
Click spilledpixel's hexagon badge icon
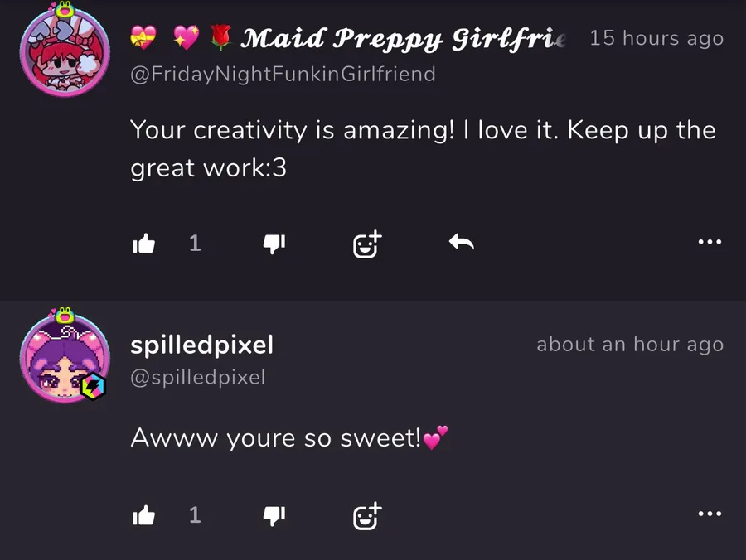click(93, 387)
